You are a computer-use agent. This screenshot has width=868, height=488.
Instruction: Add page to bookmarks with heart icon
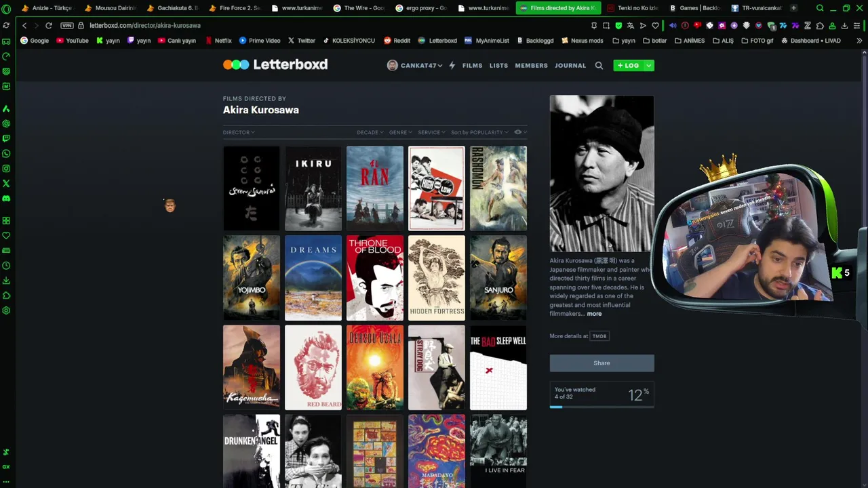click(x=655, y=26)
